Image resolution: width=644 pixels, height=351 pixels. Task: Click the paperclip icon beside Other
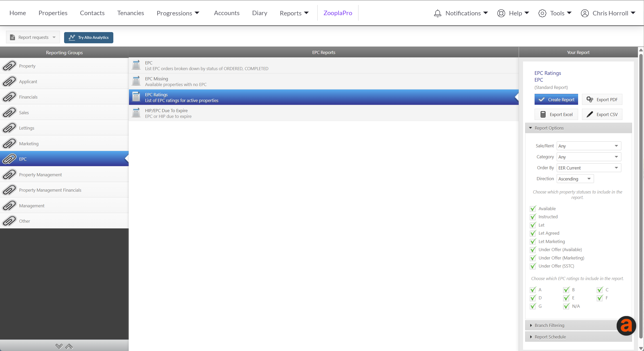[9, 221]
